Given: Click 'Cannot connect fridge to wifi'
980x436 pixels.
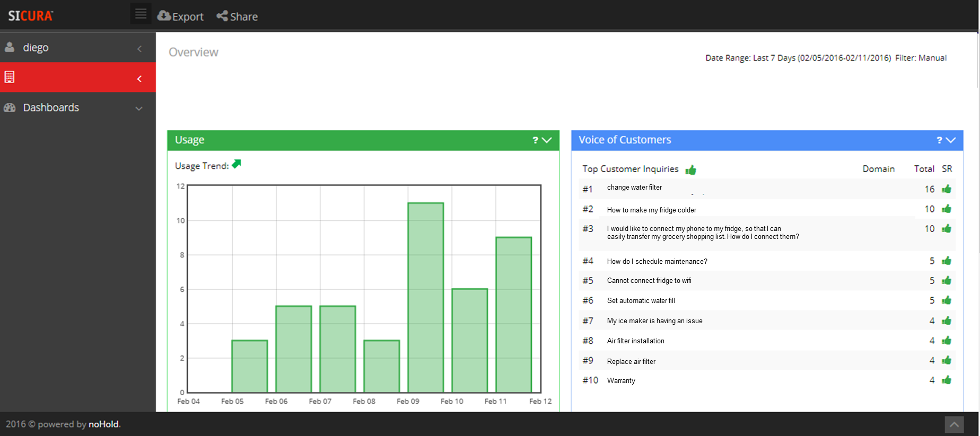Looking at the screenshot, I should click(649, 281).
